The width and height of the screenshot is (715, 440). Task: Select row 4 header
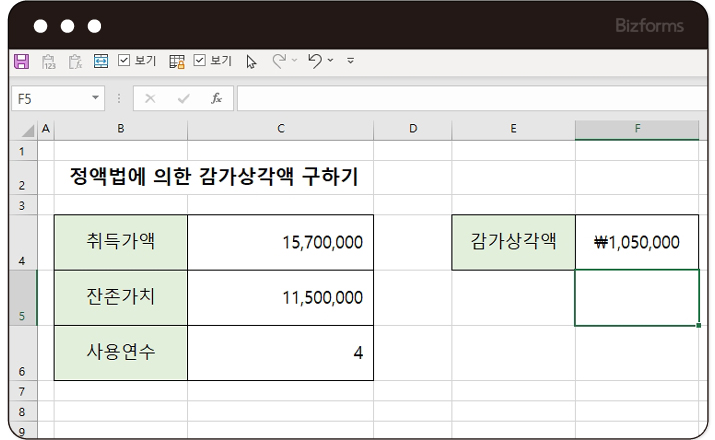22,242
